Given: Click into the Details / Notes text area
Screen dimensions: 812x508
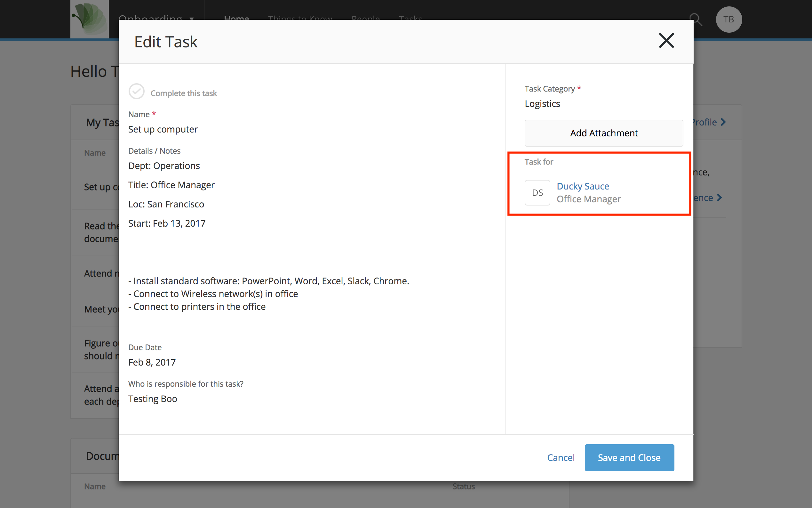Looking at the screenshot, I should pyautogui.click(x=269, y=236).
